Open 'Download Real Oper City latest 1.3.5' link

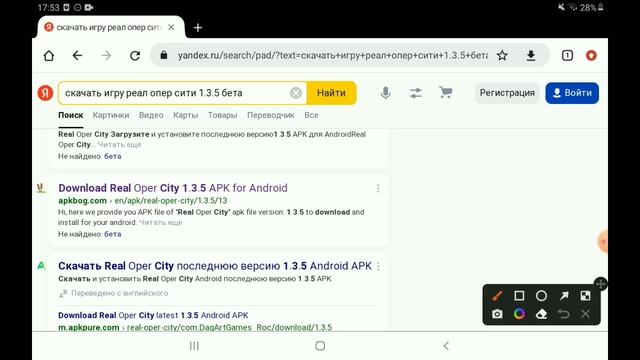coord(153,316)
